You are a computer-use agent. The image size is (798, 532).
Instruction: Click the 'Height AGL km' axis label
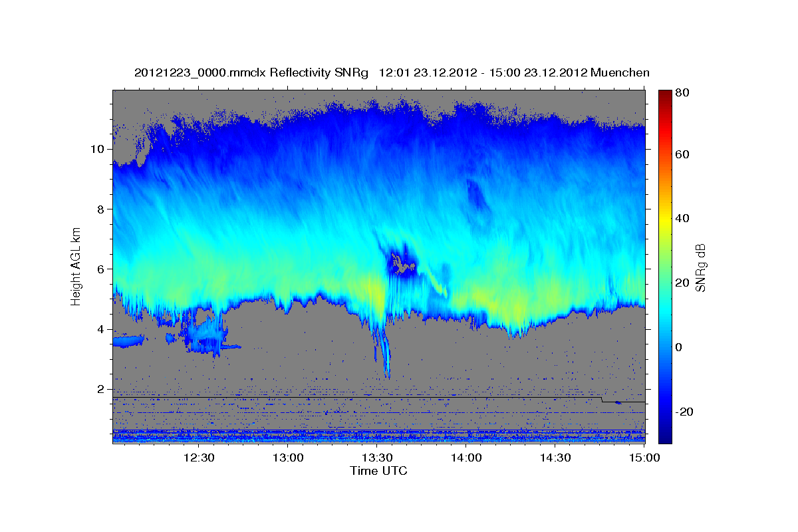(x=76, y=266)
